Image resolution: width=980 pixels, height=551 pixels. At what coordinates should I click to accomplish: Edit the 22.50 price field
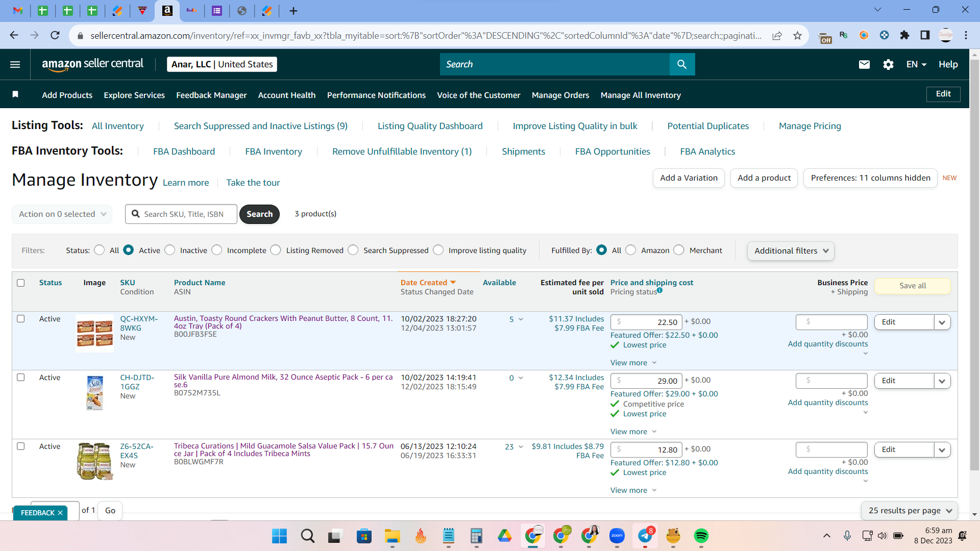[x=647, y=322]
